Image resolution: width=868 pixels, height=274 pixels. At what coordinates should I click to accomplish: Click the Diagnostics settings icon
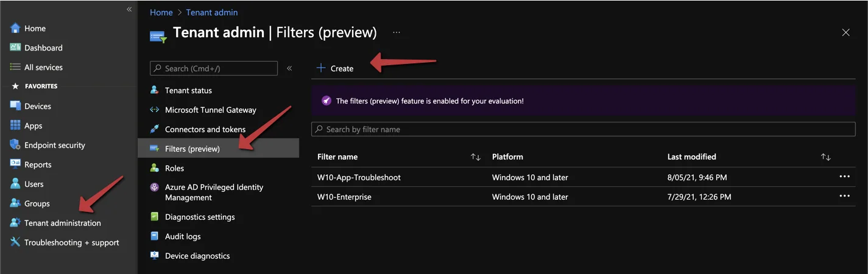coord(155,217)
